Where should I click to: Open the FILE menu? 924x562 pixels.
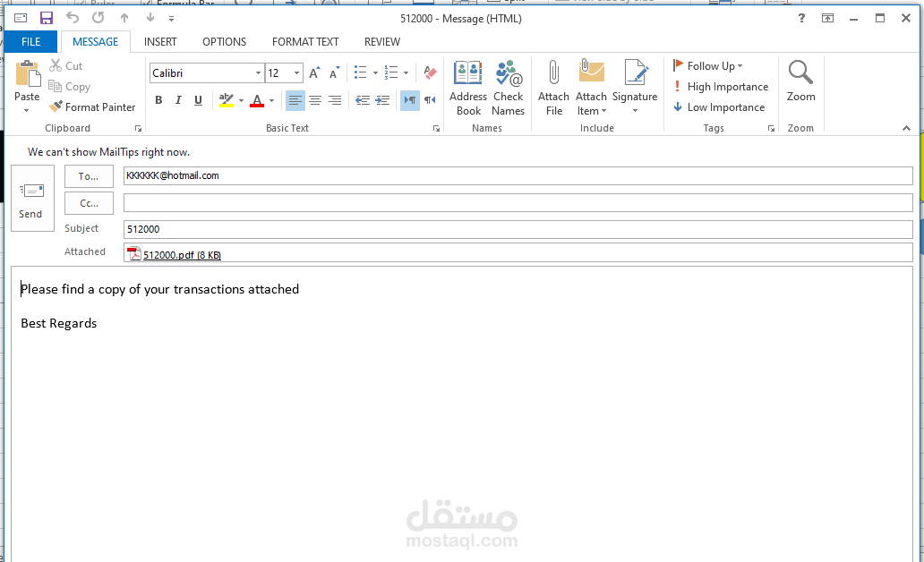click(x=30, y=41)
